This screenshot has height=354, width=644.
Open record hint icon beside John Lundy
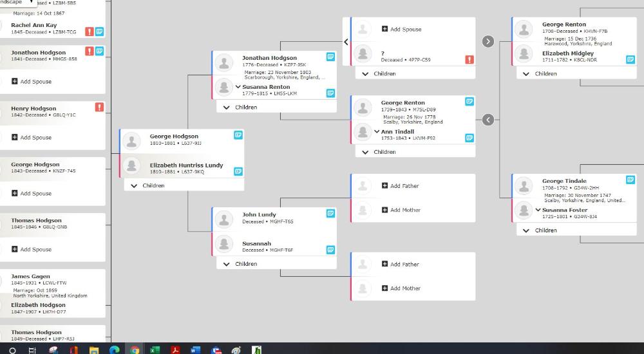(x=330, y=213)
